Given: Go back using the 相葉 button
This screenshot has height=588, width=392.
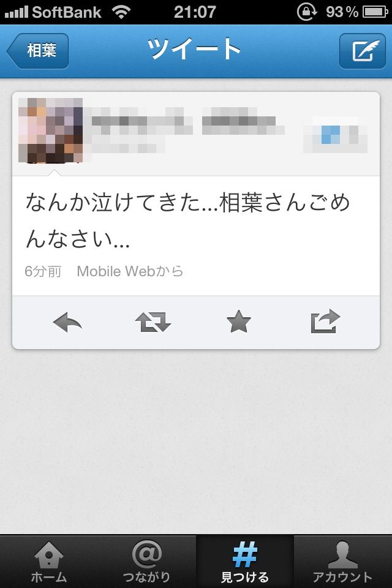Looking at the screenshot, I should (x=37, y=51).
